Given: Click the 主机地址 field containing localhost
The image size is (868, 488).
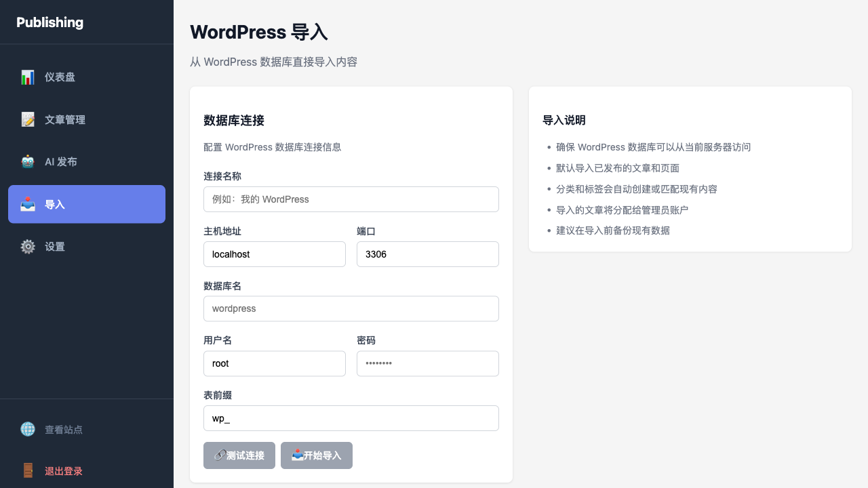Looking at the screenshot, I should [275, 254].
